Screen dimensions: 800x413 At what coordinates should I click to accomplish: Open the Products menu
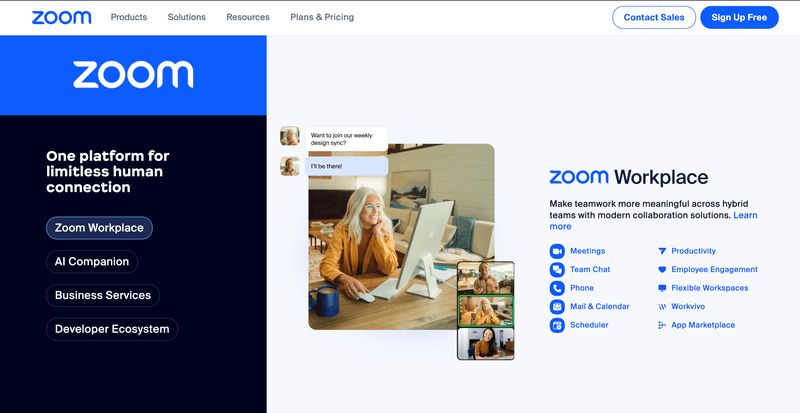129,17
